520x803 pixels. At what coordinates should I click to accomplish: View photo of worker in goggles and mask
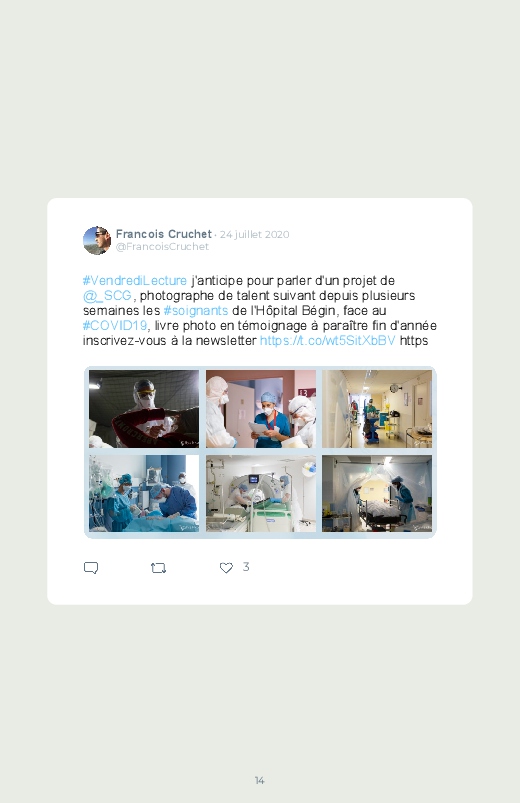pos(144,409)
